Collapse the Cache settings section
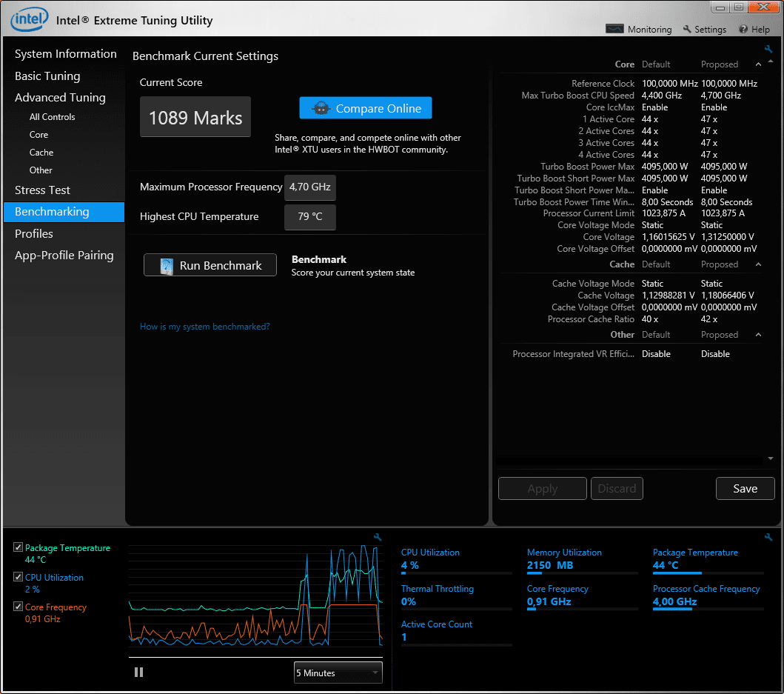This screenshot has height=694, width=784. tap(758, 264)
